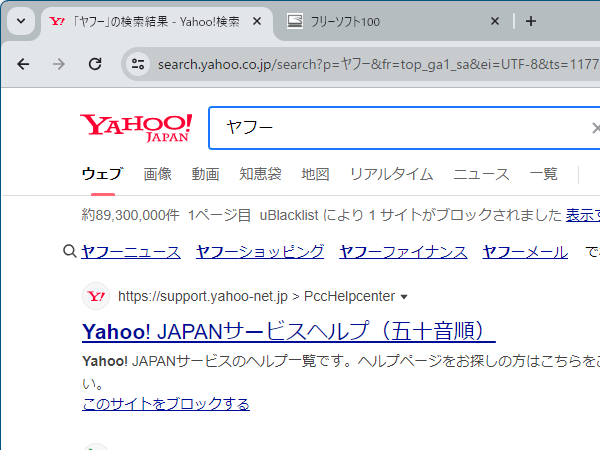Screen dimensions: 600x450
Task: Click the related search magnifier icon
Action: click(70, 252)
